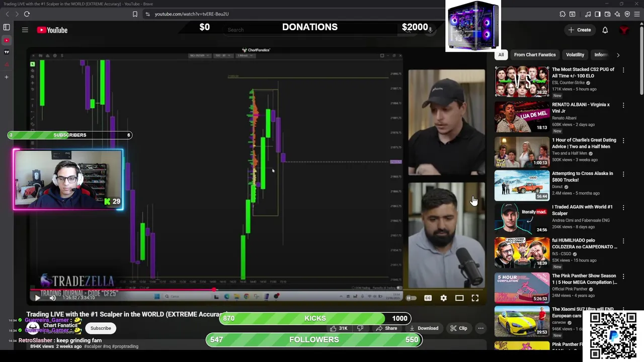
Task: Open more actions ellipsis beside Clip
Action: tap(481, 328)
